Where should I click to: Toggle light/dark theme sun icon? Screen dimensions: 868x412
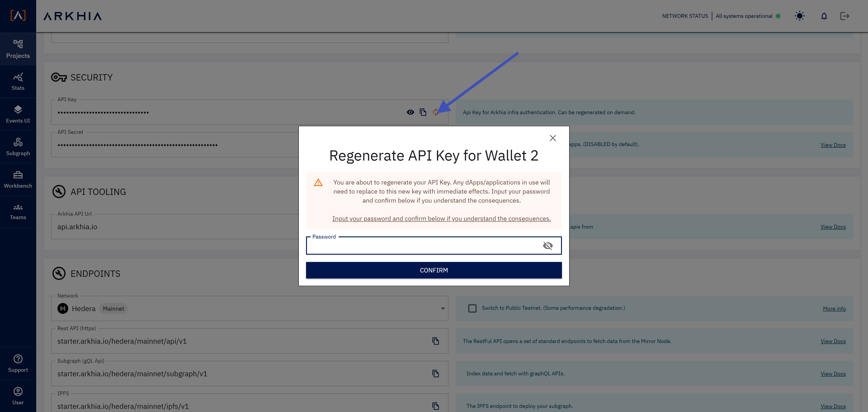[799, 16]
